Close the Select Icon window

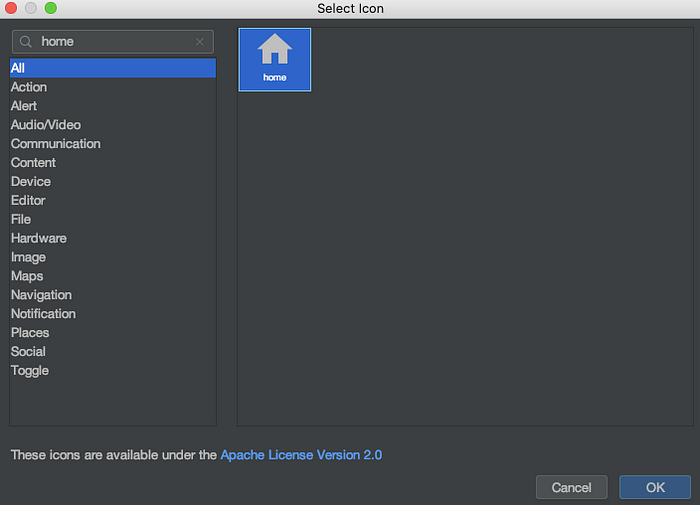[11, 8]
